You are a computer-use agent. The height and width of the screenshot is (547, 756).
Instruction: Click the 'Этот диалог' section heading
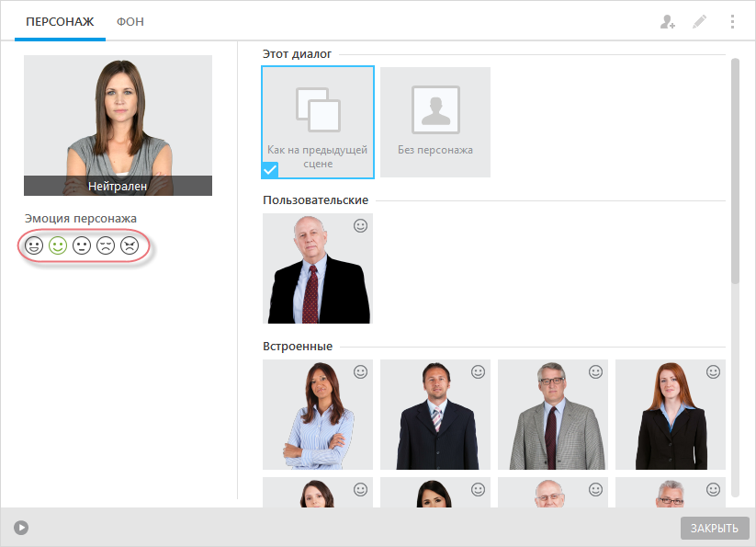(297, 54)
